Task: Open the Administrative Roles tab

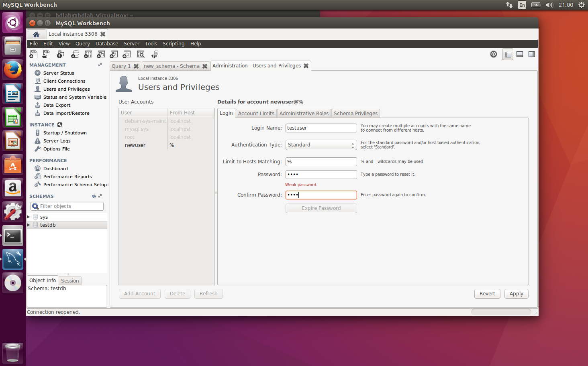Action: coord(304,114)
